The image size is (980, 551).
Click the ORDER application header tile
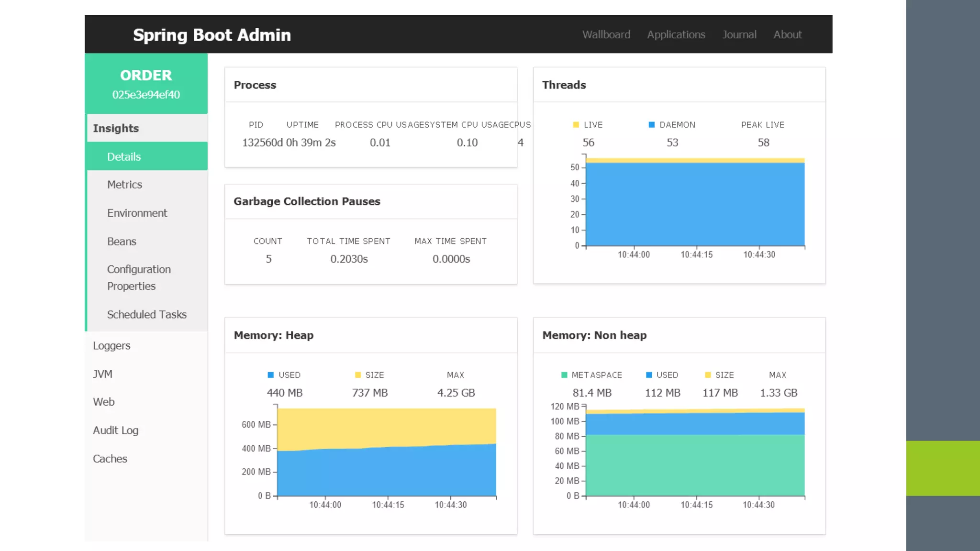146,84
